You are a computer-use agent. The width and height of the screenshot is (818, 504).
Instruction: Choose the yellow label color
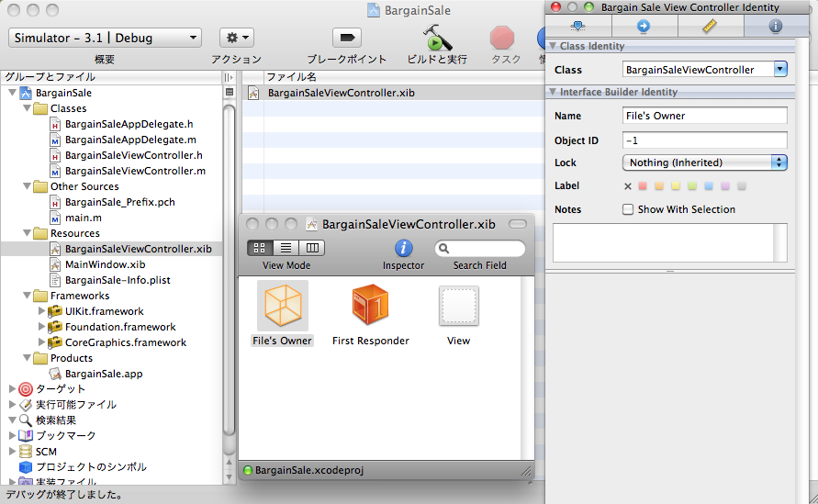tap(676, 185)
